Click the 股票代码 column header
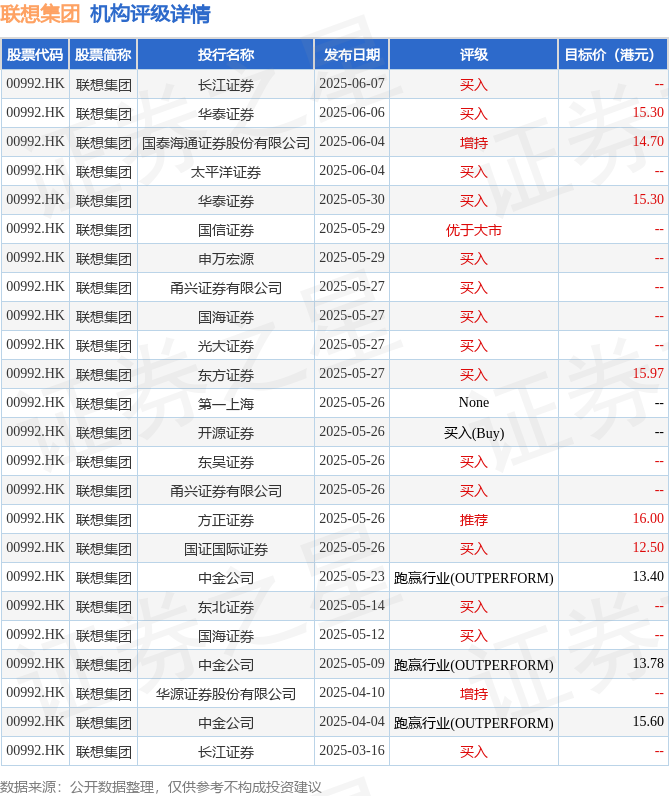Screen dimensions: 669x796 tap(35, 54)
